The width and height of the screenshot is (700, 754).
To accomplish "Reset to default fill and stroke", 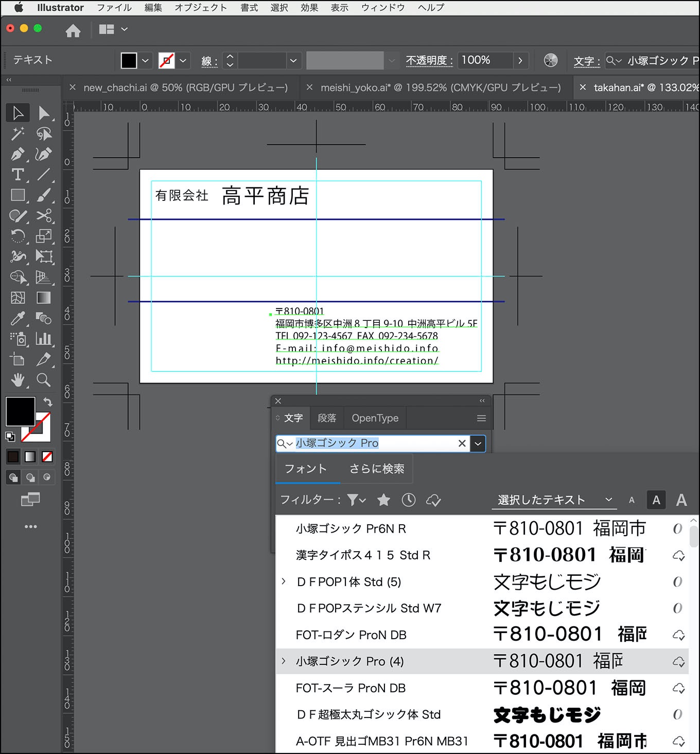I will 10,437.
